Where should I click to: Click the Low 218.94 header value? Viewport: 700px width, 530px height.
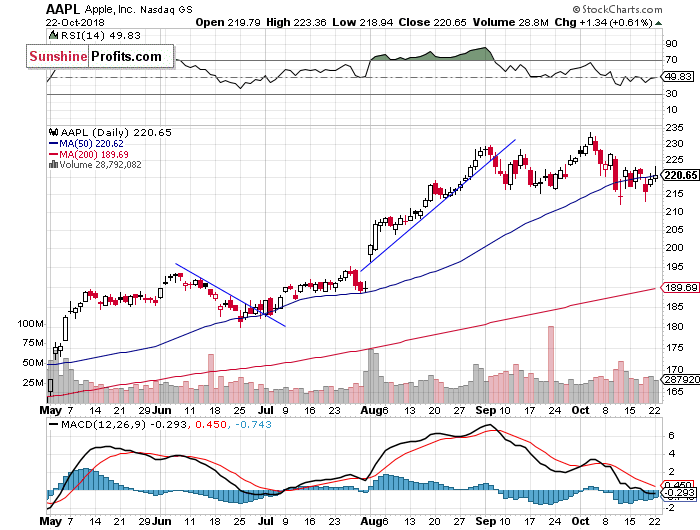(362, 22)
